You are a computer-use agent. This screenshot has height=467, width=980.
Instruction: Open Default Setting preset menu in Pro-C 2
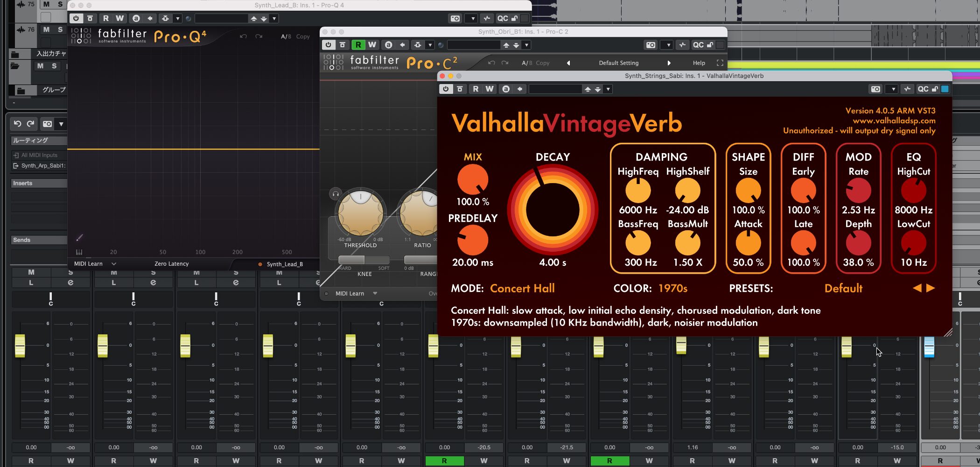point(618,63)
